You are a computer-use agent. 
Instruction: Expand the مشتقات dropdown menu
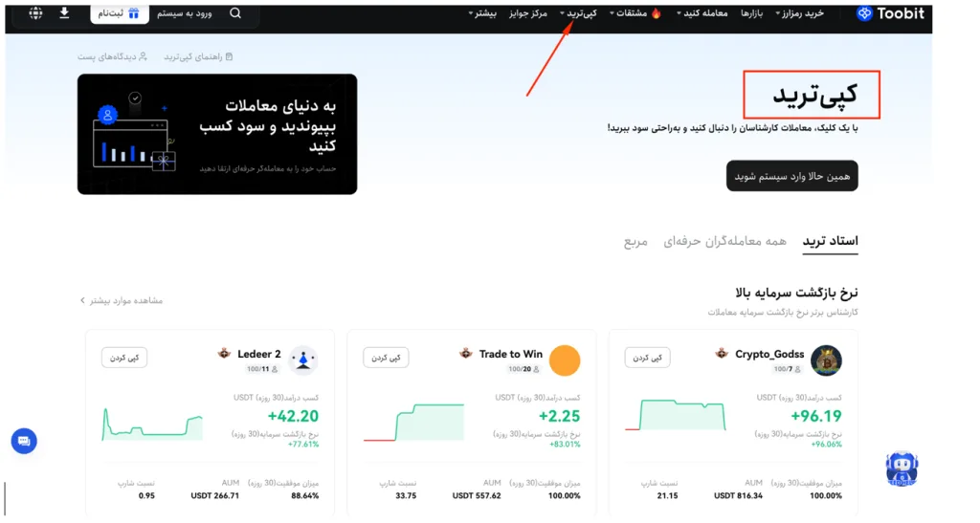[634, 13]
